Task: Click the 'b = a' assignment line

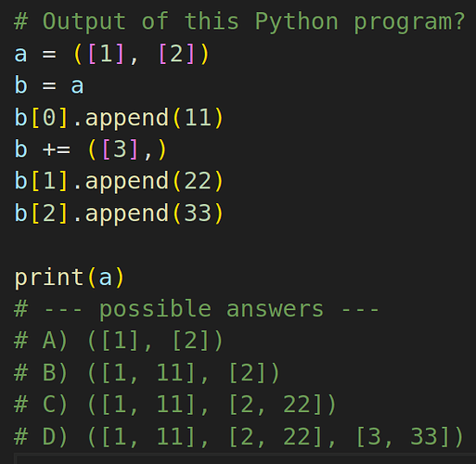Action: click(x=49, y=85)
